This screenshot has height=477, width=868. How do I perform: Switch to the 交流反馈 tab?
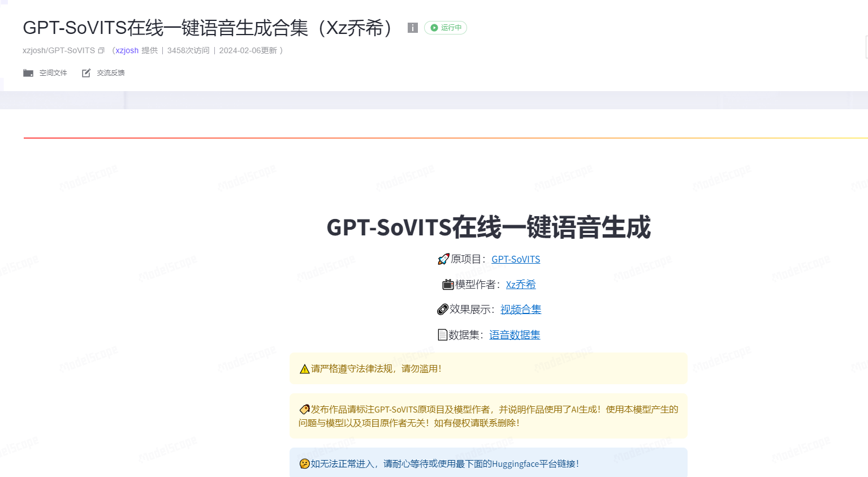pyautogui.click(x=110, y=73)
